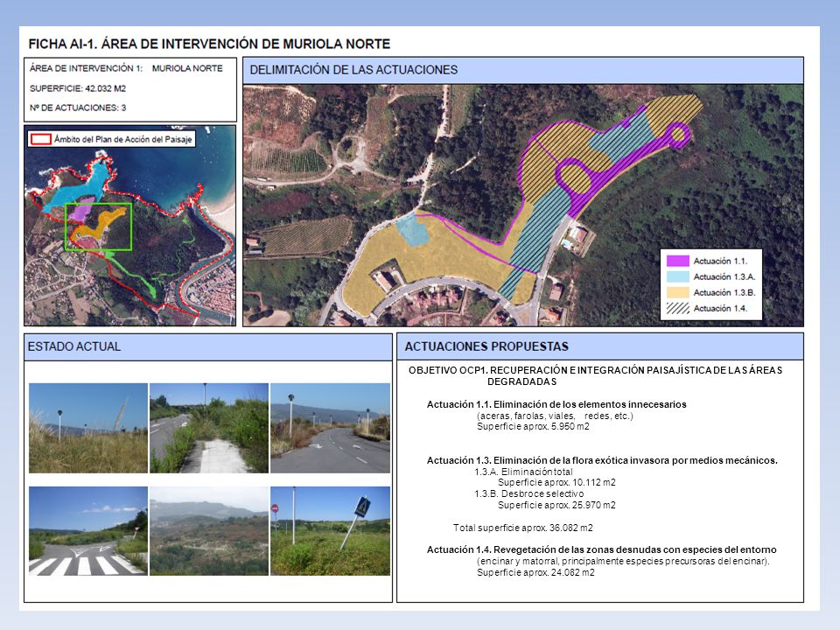Click the 'Ámbito del Plan de Acción del Paisaje' label

[x=122, y=139]
